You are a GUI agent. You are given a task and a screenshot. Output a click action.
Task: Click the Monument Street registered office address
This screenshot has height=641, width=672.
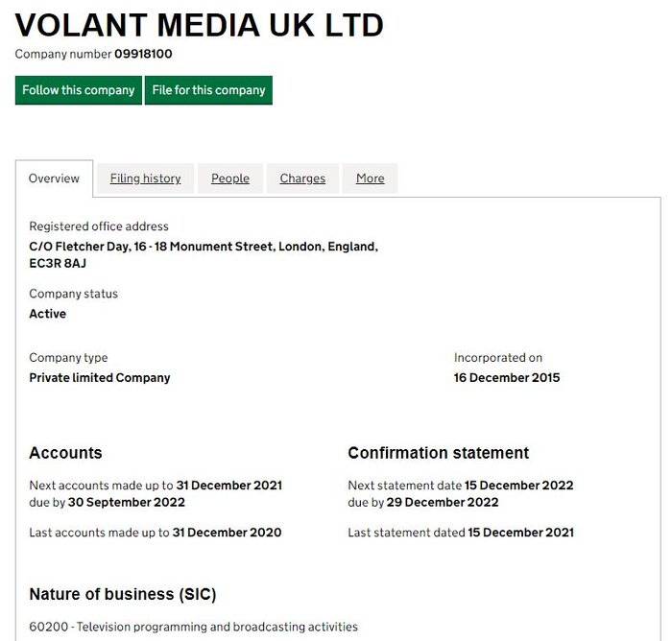(204, 254)
